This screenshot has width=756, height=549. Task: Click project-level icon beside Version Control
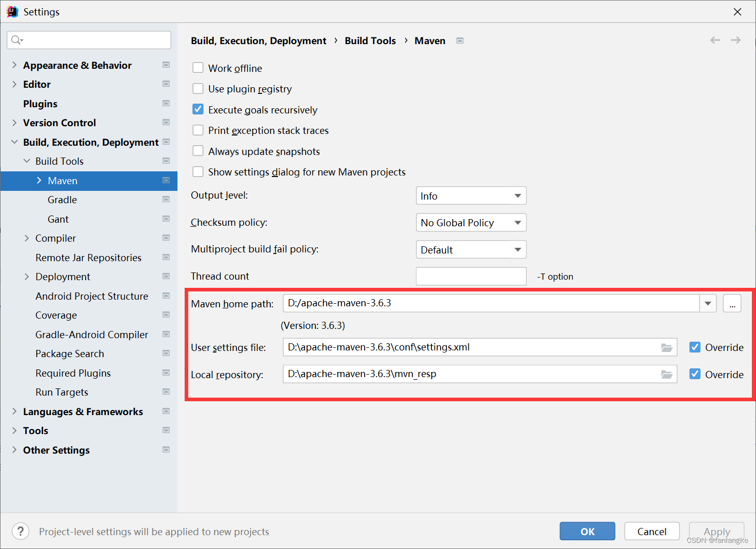166,122
